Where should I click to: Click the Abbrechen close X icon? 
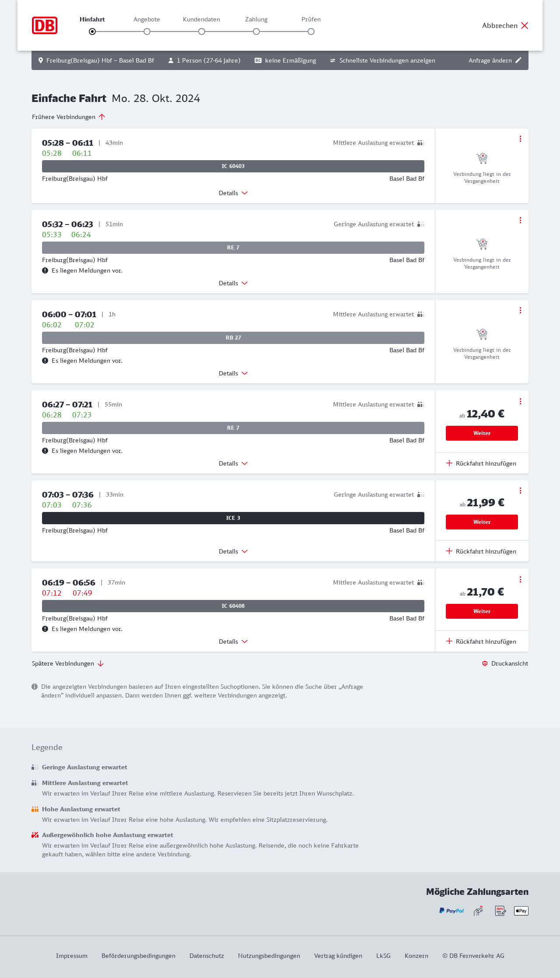pyautogui.click(x=525, y=25)
